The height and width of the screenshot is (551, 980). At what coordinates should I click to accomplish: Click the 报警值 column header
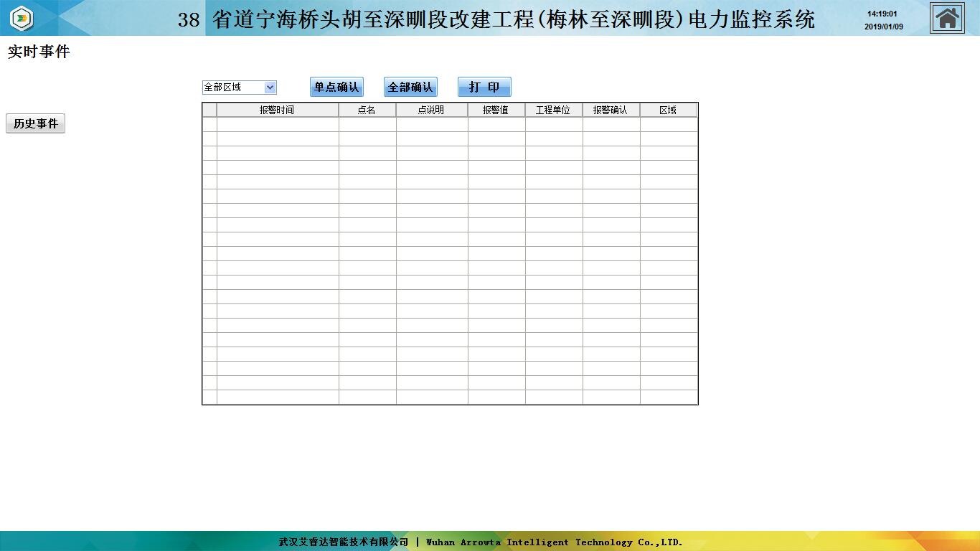point(496,110)
